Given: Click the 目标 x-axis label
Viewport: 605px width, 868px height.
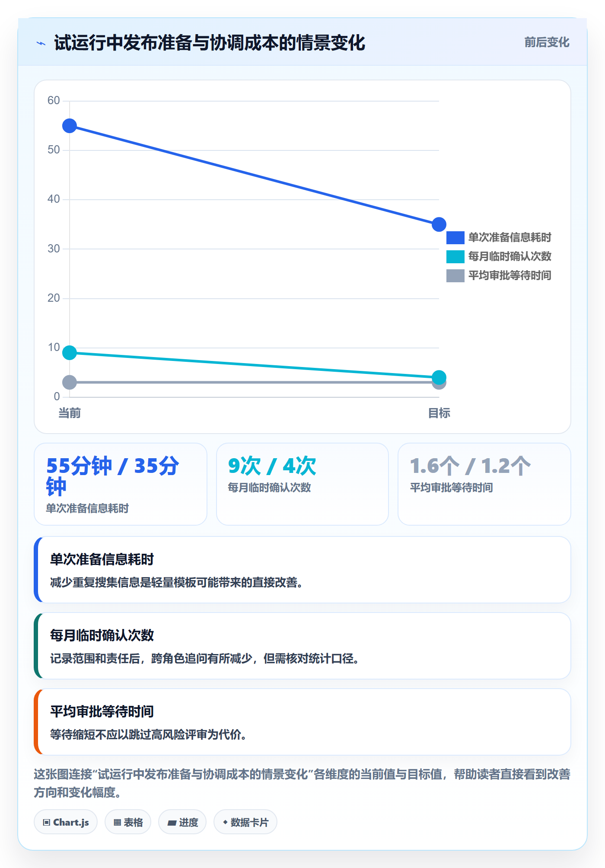Looking at the screenshot, I should [439, 413].
